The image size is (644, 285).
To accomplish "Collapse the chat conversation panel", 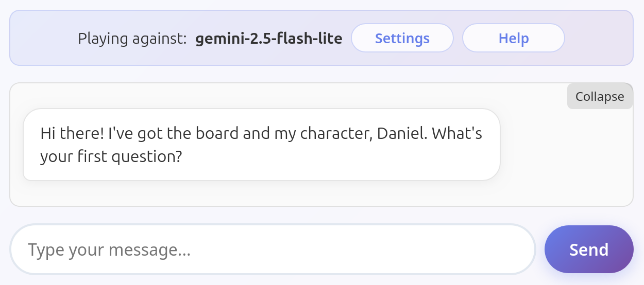I will click(x=600, y=96).
